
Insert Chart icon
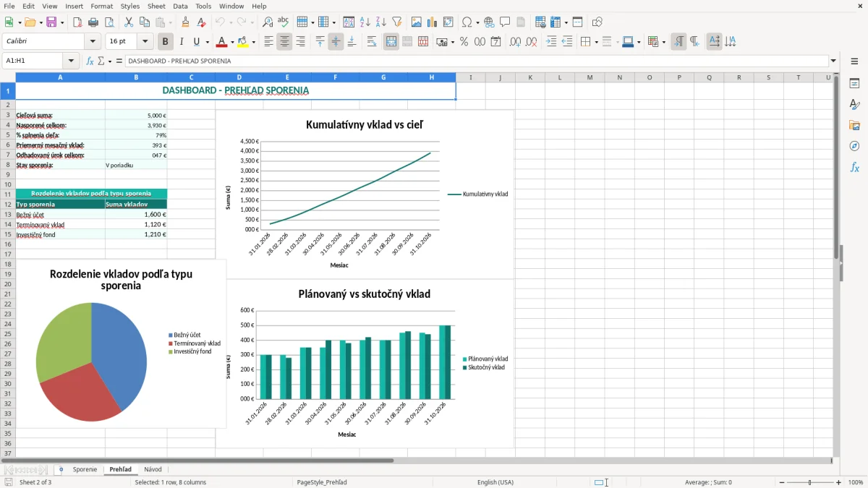pyautogui.click(x=433, y=22)
